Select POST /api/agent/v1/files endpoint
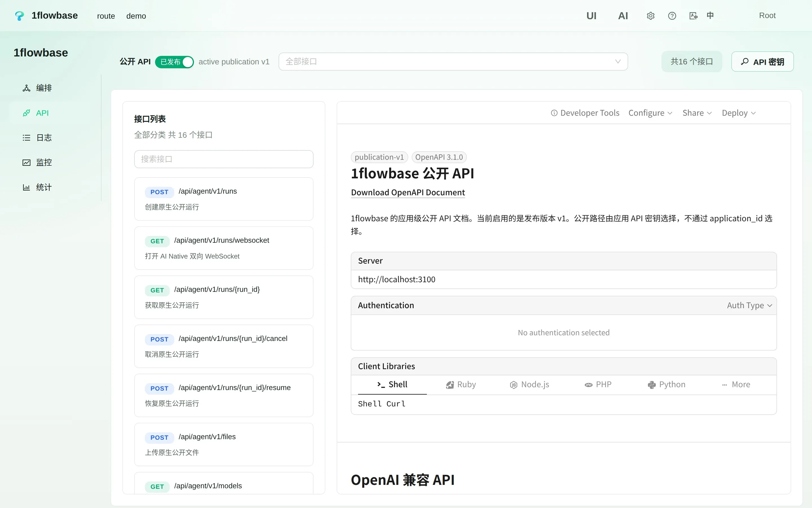The image size is (812, 508). [224, 444]
